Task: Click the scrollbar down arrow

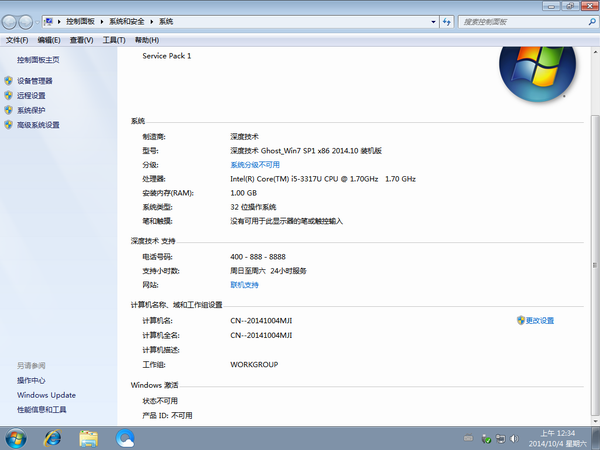Action: coord(595,420)
